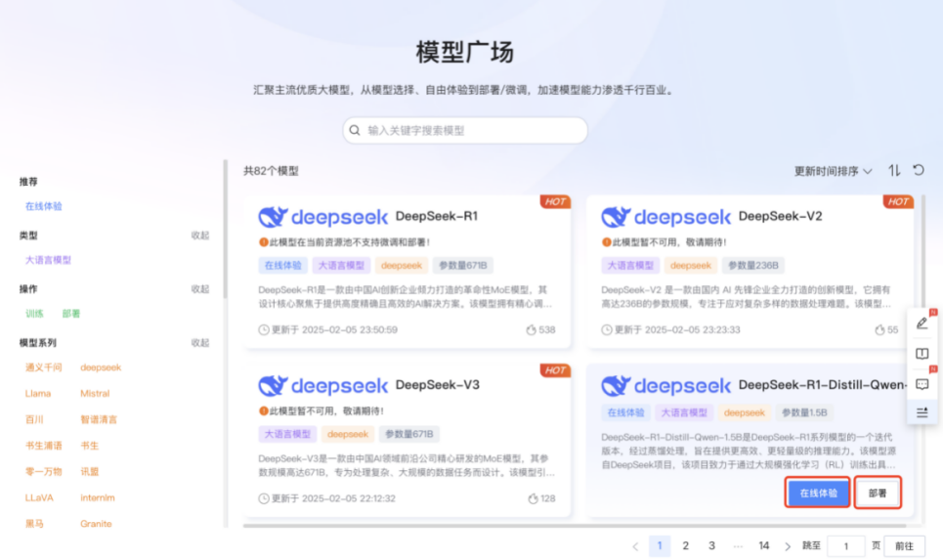The width and height of the screenshot is (943, 560).
Task: Click the DeepSeek-R1-Distill-Qwen card whale logo
Action: (616, 385)
